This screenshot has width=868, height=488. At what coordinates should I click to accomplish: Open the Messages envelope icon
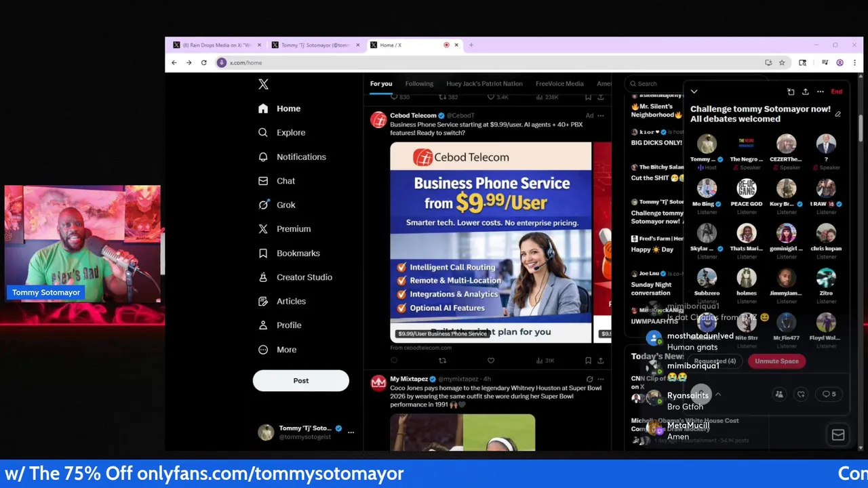[838, 435]
